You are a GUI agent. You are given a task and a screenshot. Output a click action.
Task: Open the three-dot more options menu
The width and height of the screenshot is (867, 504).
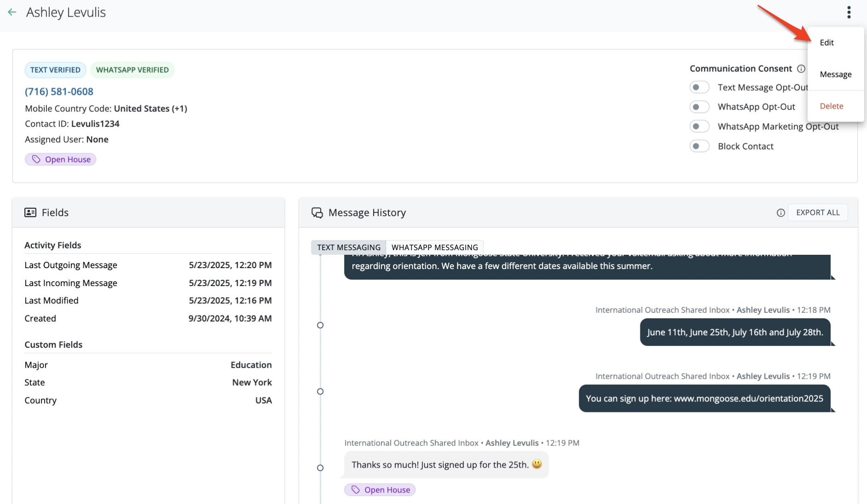pyautogui.click(x=849, y=12)
